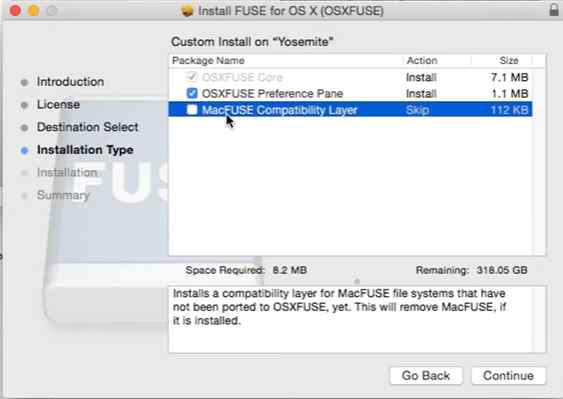Click the description box scrollbar track
This screenshot has height=399, width=563.
click(x=539, y=320)
